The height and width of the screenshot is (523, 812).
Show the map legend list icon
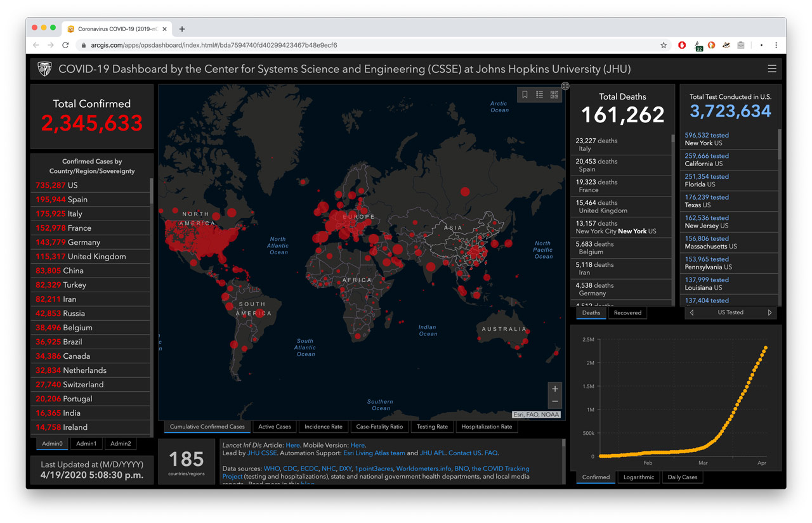click(x=539, y=94)
